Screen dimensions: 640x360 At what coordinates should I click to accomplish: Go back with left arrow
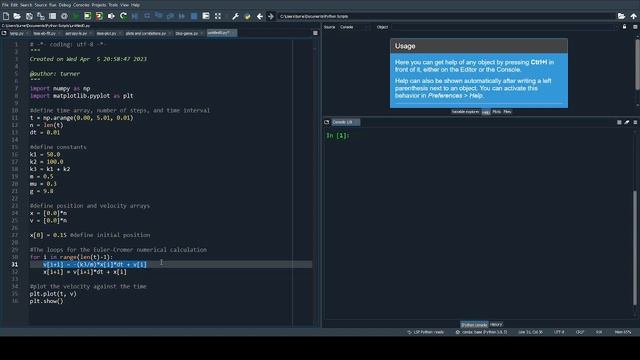pos(260,16)
